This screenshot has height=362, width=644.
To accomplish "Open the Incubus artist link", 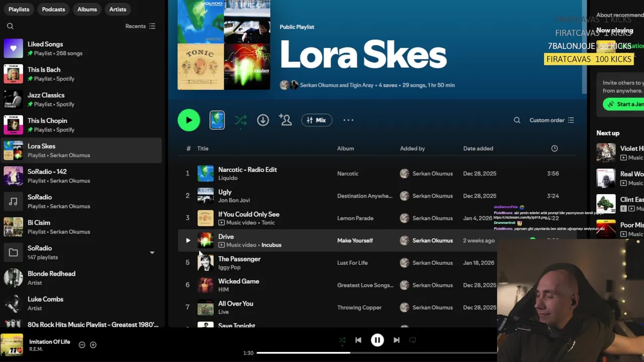I will coord(271,245).
